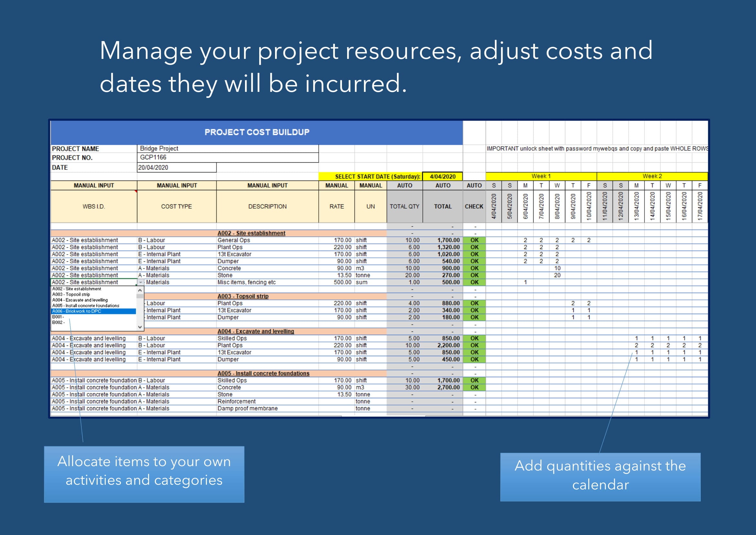
Task: Select the green OK check for General Ops
Action: click(x=474, y=240)
